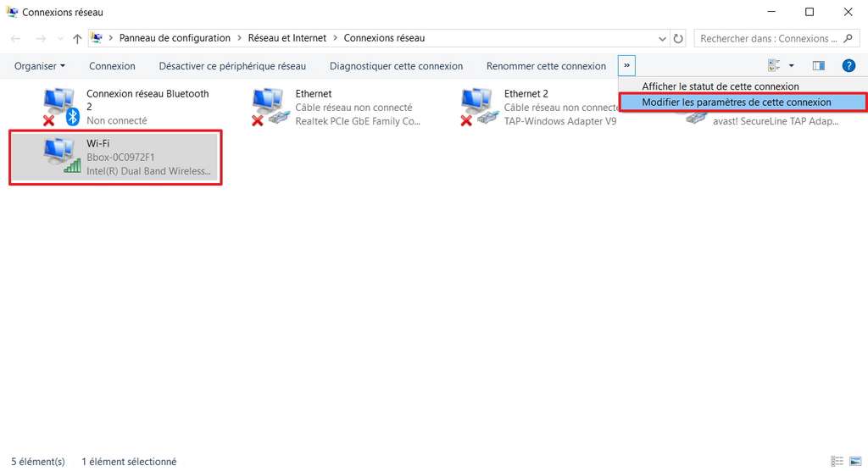Image resolution: width=868 pixels, height=471 pixels.
Task: Select the Ethernet 2 TAP-Windows adapter icon
Action: [479, 107]
